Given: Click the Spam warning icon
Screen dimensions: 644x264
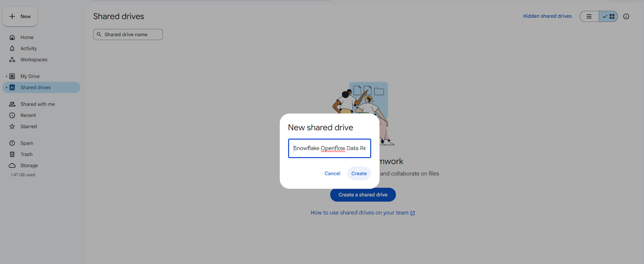Looking at the screenshot, I should click(12, 143).
